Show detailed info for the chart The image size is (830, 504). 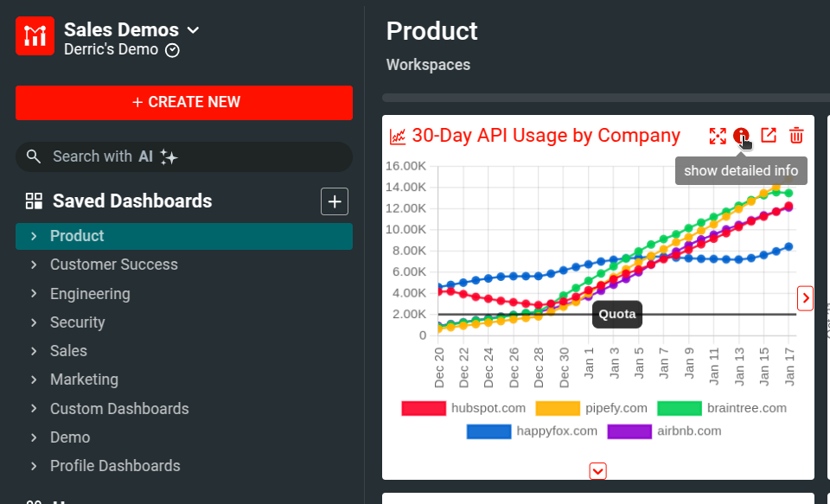(x=741, y=136)
